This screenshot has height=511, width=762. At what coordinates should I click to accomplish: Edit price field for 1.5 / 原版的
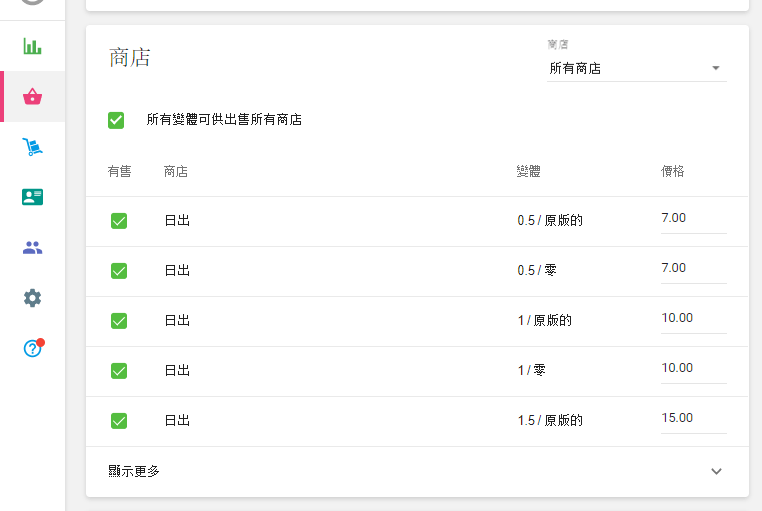coord(693,419)
